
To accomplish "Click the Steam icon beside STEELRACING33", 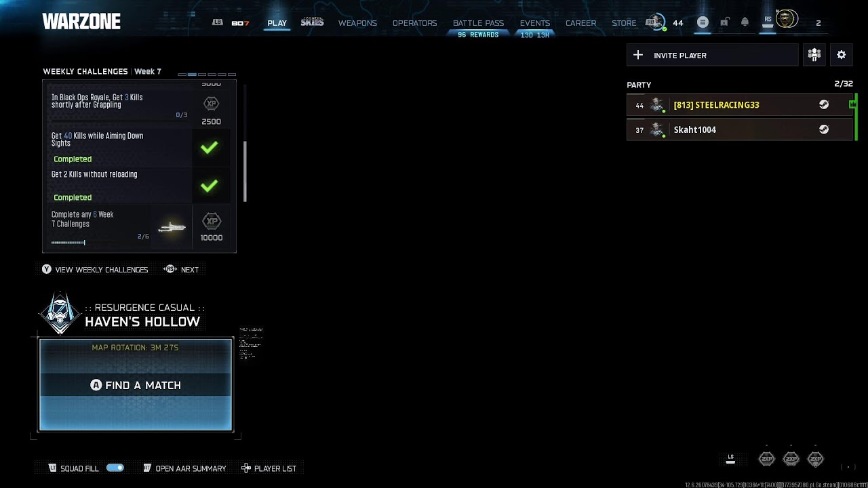I will [x=824, y=105].
